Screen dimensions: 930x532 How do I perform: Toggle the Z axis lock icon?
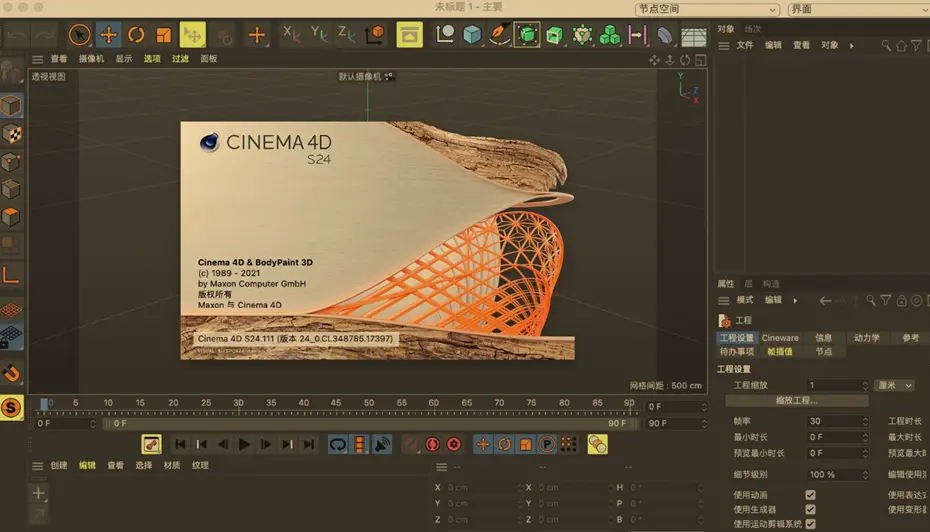click(346, 34)
